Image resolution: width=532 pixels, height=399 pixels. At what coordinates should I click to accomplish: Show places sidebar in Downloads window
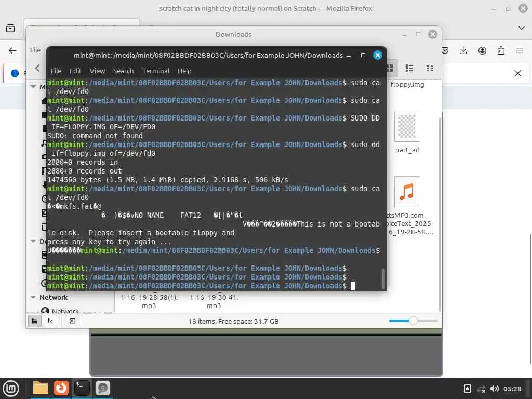tap(35, 321)
